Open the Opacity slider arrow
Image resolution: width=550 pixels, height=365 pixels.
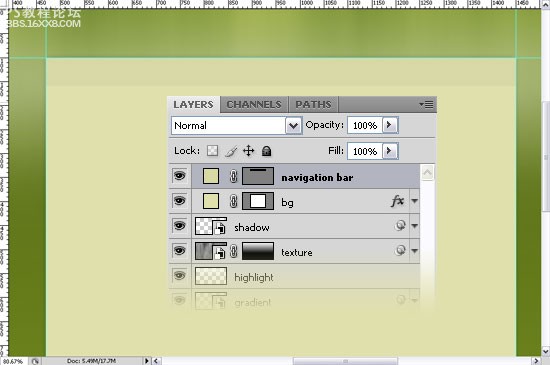click(390, 125)
